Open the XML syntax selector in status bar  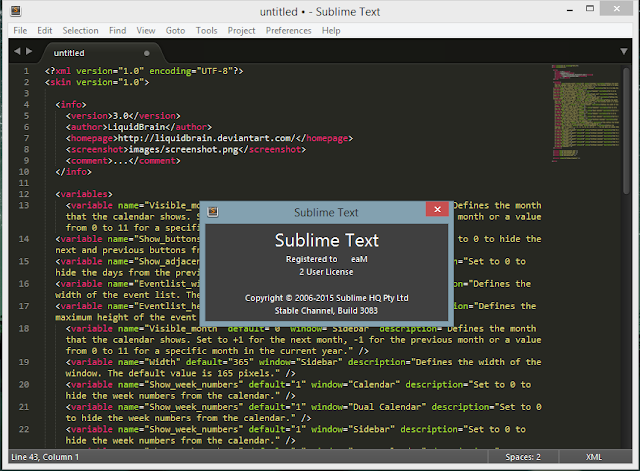tap(594, 457)
